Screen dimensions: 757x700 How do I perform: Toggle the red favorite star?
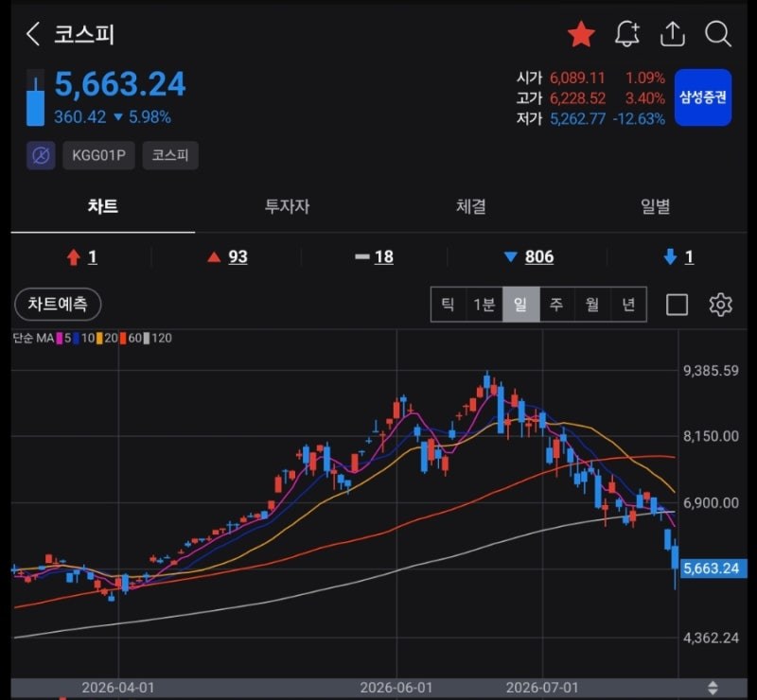point(581,34)
